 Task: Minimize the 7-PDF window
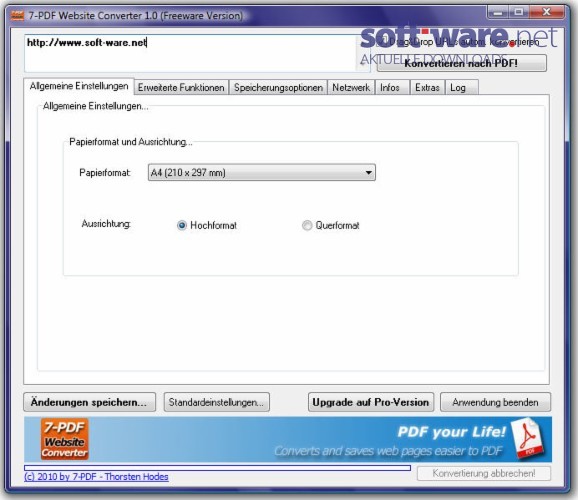498,13
